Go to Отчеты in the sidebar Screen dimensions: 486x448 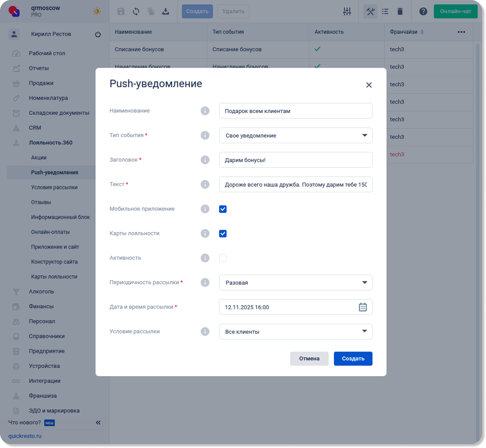coord(39,68)
